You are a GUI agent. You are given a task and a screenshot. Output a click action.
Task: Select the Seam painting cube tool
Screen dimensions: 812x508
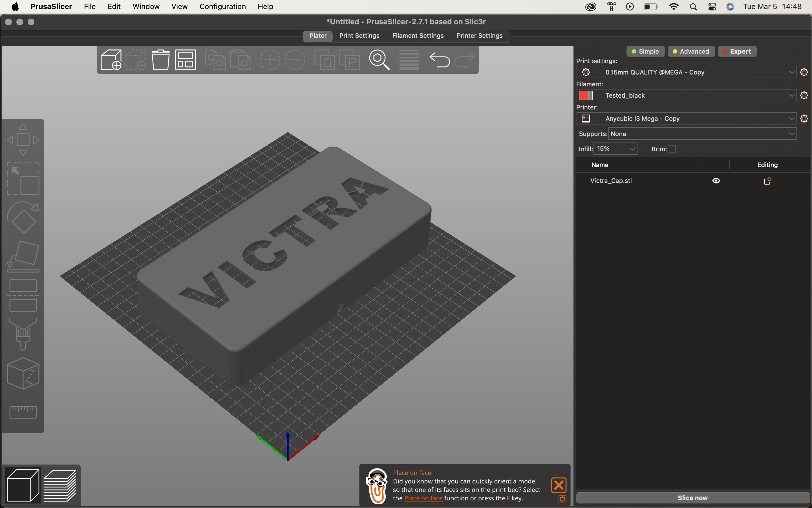click(x=23, y=373)
